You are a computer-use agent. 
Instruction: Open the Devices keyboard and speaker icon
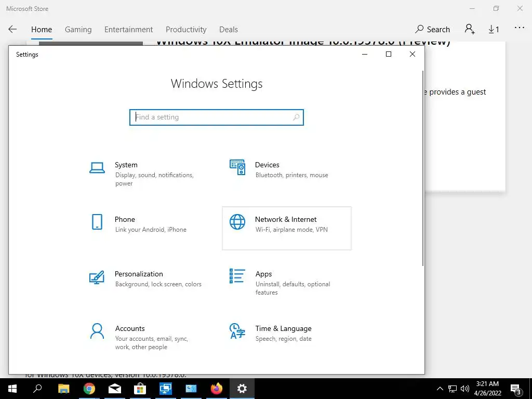click(x=237, y=167)
